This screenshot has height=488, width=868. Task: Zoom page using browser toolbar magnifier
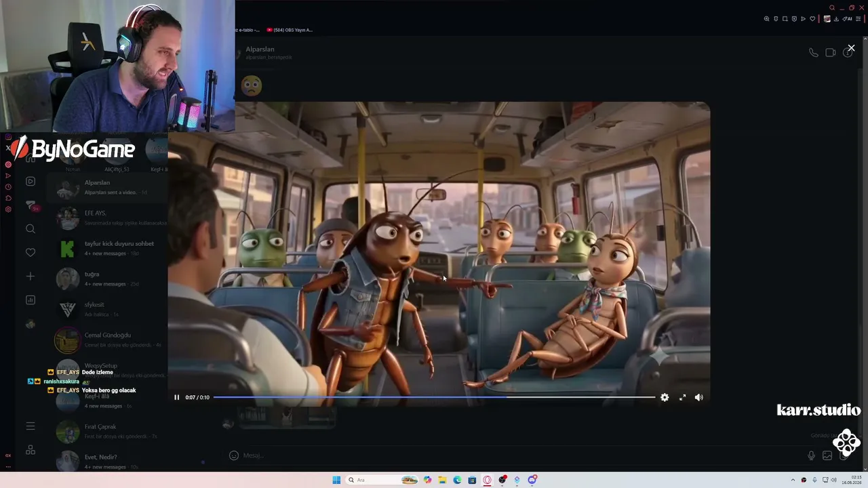pyautogui.click(x=767, y=19)
